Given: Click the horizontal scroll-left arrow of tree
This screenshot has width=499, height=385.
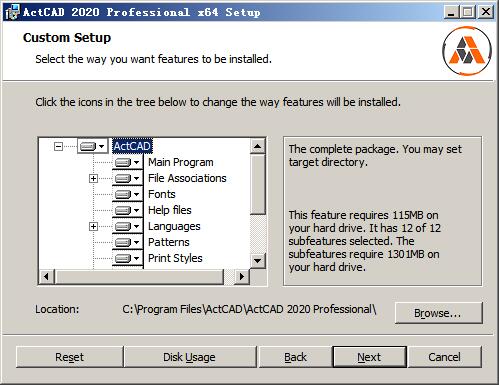Looking at the screenshot, I should [x=47, y=277].
